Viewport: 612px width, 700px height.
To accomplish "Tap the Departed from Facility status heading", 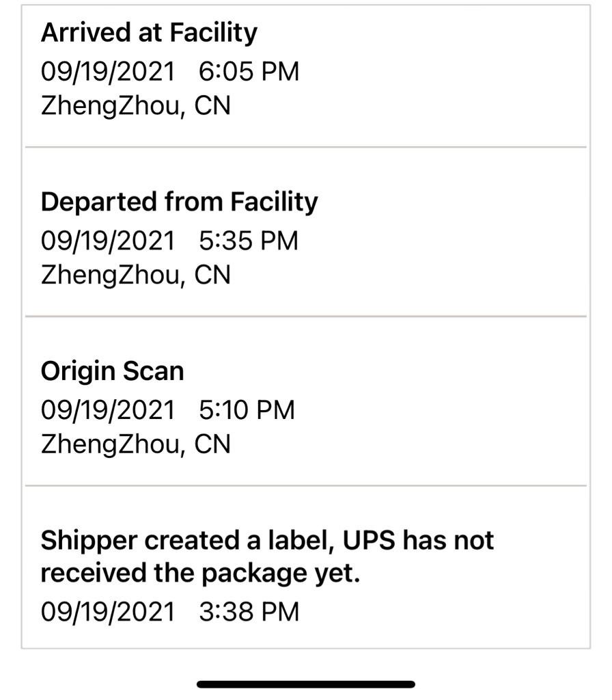I will pos(179,202).
